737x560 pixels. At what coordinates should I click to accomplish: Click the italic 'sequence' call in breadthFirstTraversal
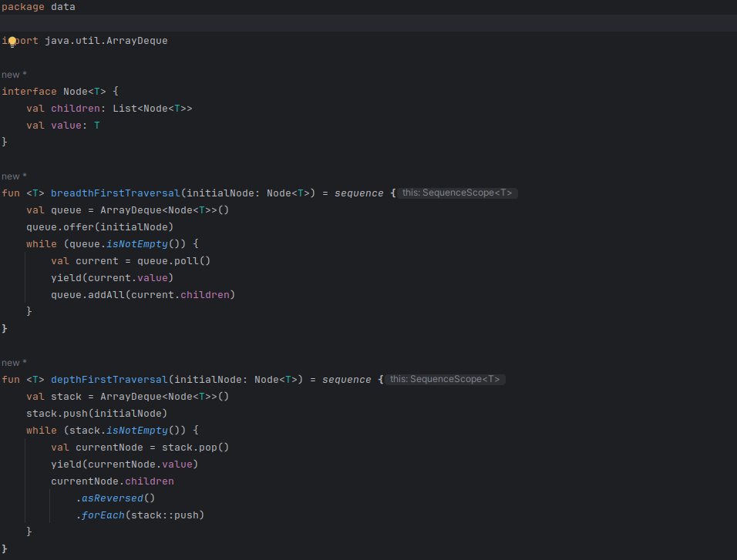(x=358, y=193)
